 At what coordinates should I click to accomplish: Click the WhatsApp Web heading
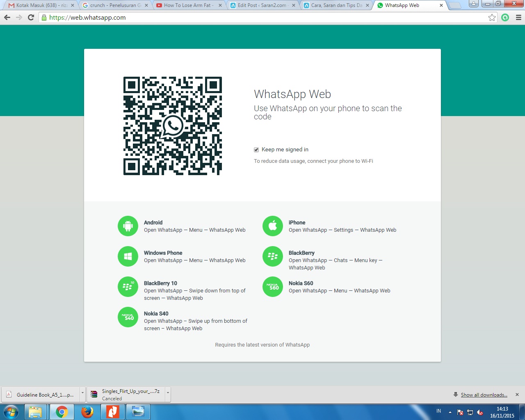pos(292,94)
